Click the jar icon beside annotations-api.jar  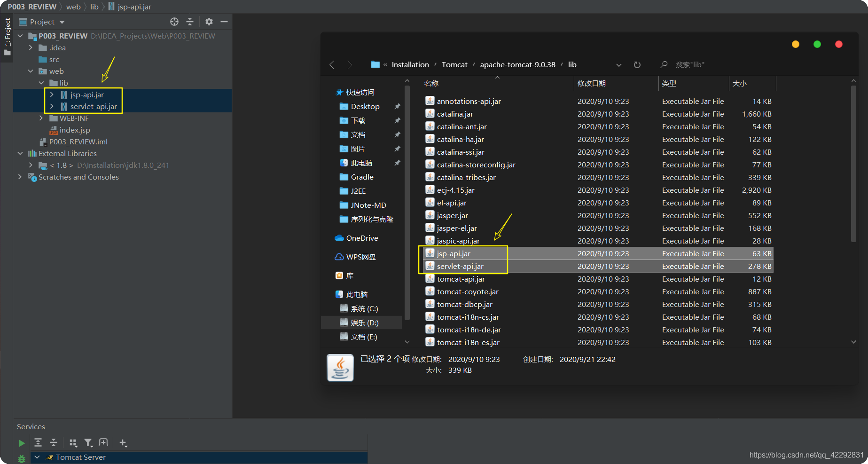pyautogui.click(x=430, y=101)
